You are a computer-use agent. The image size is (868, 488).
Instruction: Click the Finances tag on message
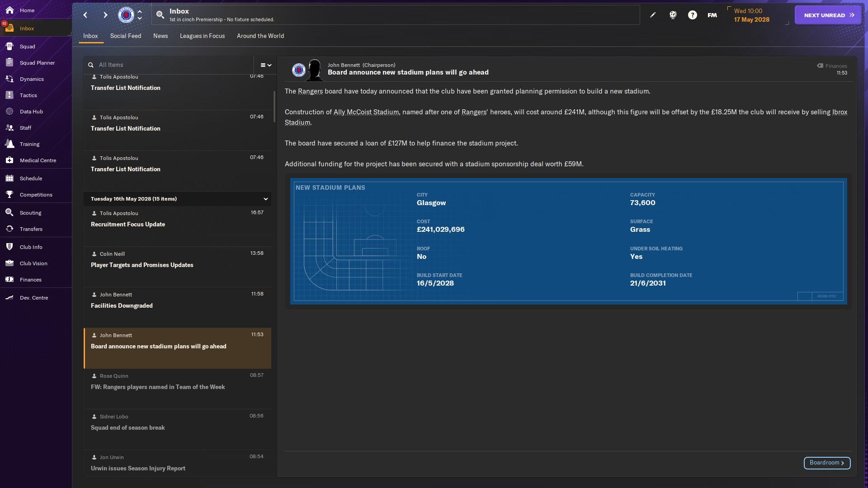pyautogui.click(x=832, y=66)
